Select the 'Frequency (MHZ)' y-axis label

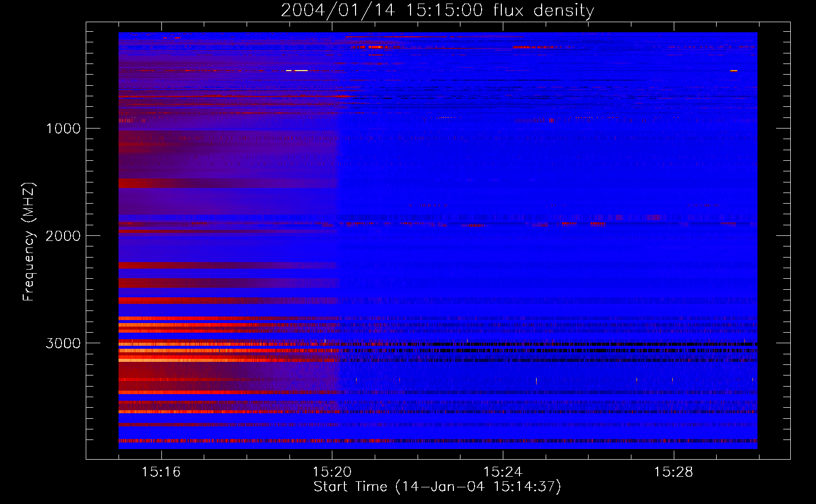[x=28, y=242]
